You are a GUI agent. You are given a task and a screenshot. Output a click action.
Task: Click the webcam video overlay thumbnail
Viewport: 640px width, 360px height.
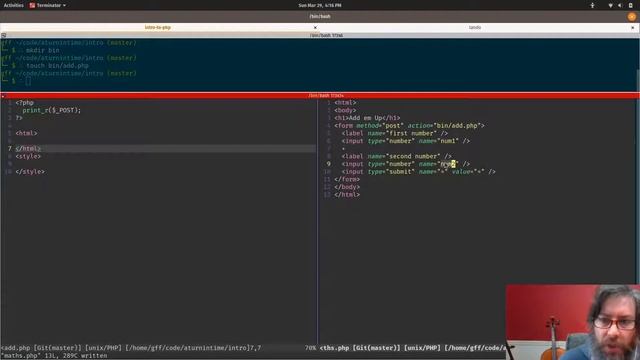click(x=573, y=322)
